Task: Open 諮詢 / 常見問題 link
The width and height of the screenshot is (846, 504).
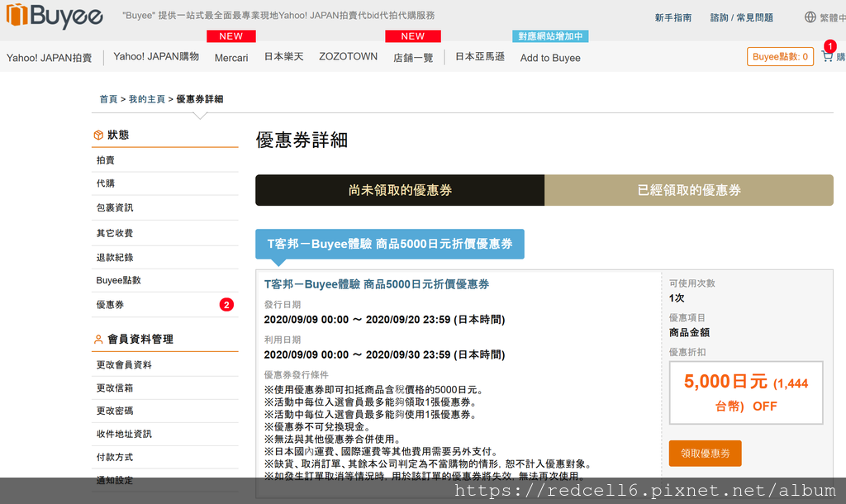Action: pyautogui.click(x=741, y=18)
